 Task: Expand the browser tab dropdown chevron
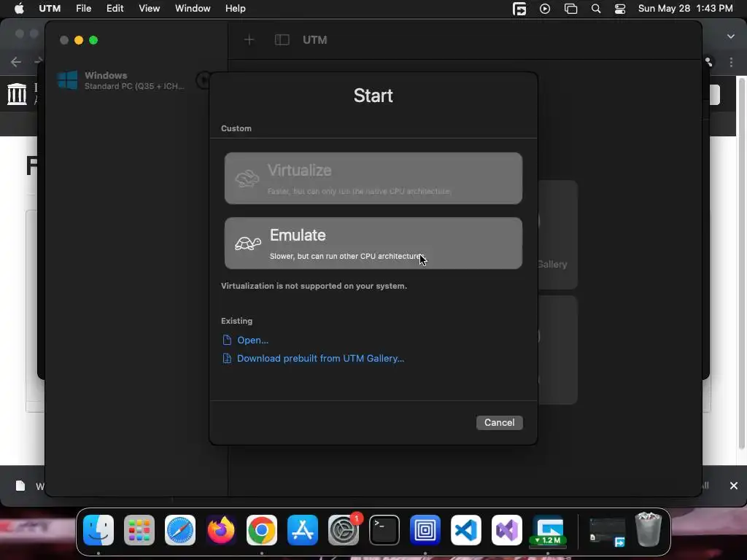point(731,36)
